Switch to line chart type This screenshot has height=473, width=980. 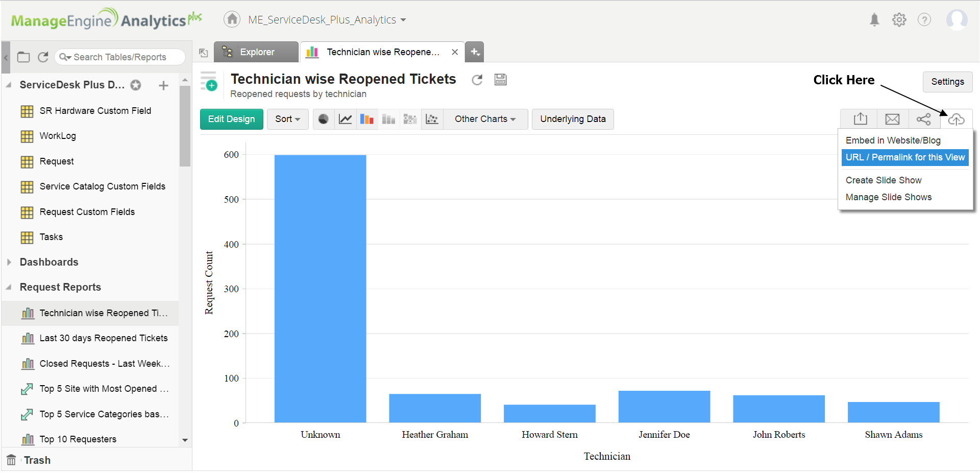point(346,119)
